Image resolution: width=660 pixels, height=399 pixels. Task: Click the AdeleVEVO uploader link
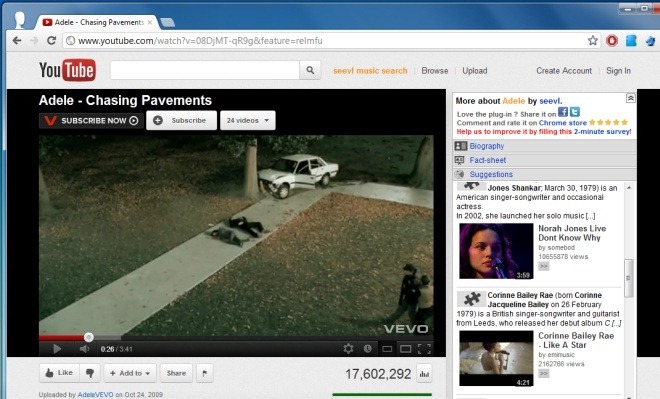pyautogui.click(x=96, y=395)
